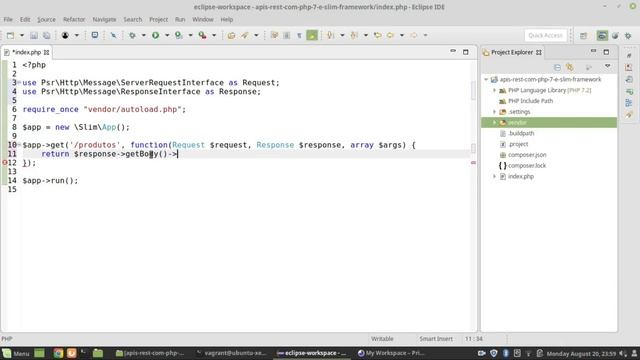640x360 pixels.
Task: Click the Previous Annotation toolbar icon
Action: (x=354, y=36)
